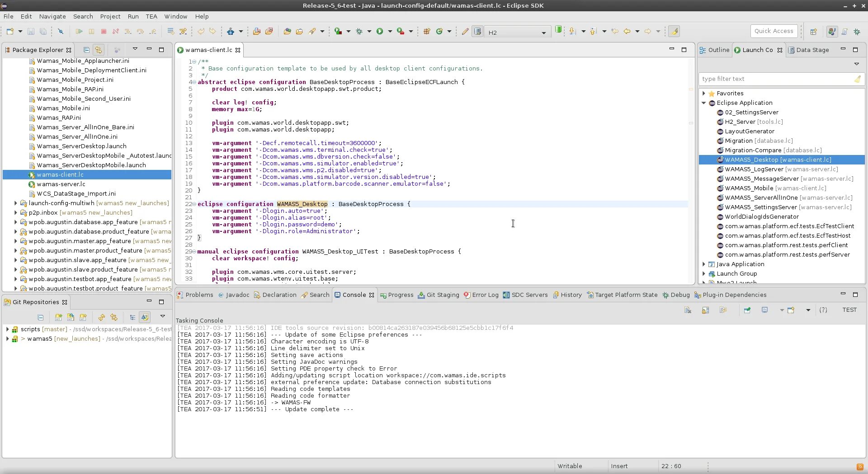Toggle hierarchical branch layout in Git Repositories

[x=132, y=317]
